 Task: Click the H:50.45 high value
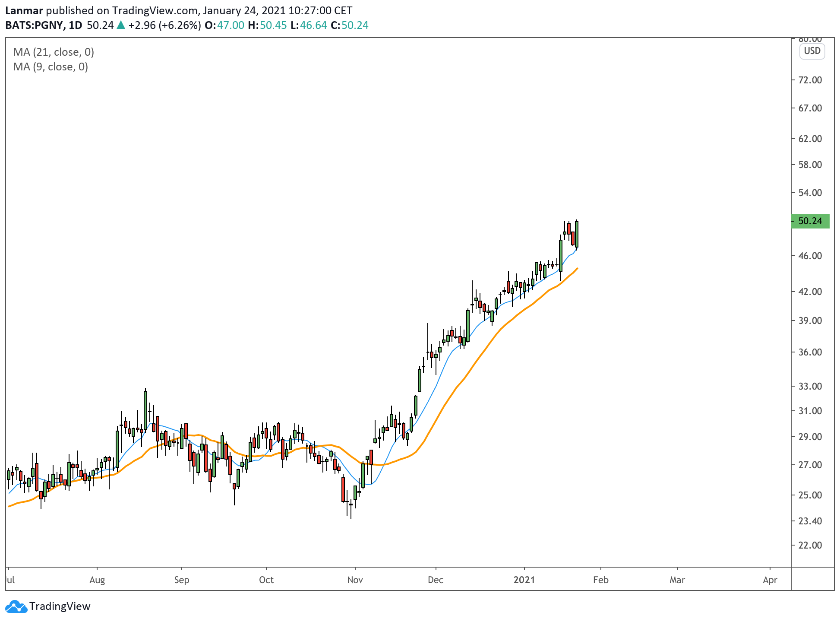pos(268,25)
